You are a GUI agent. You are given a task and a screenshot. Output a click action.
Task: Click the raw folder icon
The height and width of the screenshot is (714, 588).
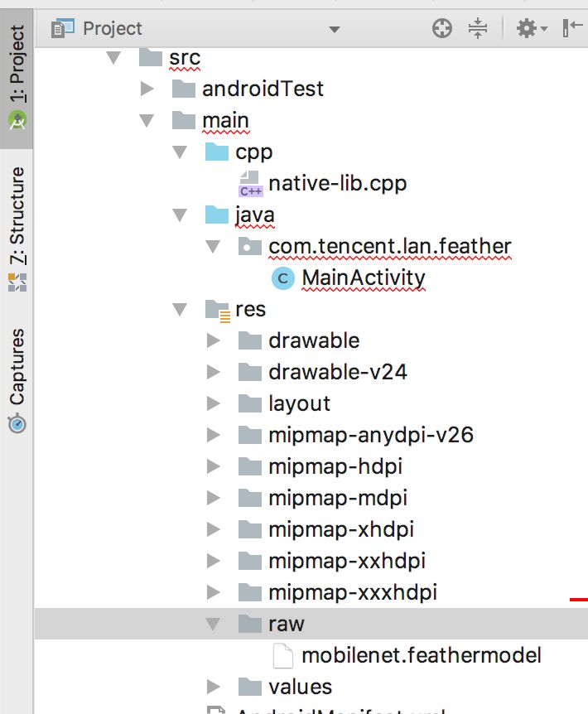tap(250, 624)
